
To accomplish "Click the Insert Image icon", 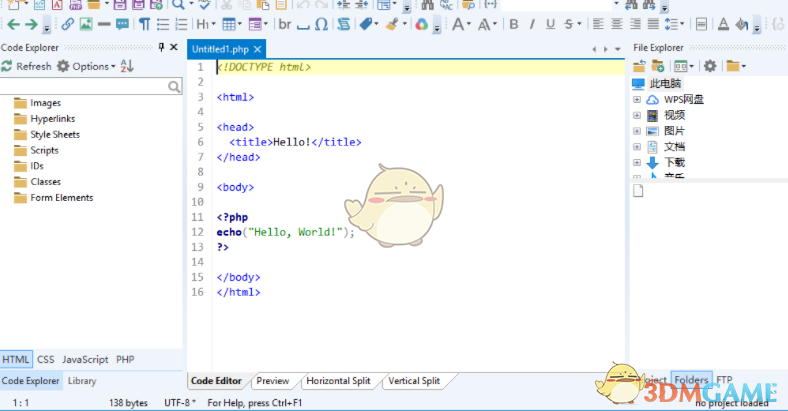I will [x=86, y=24].
